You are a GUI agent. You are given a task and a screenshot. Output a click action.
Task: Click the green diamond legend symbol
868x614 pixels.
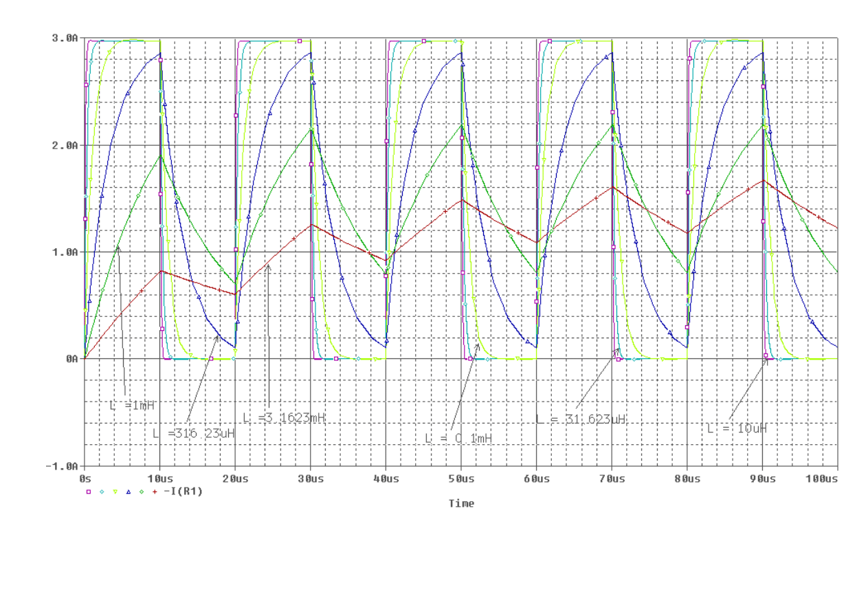tap(142, 492)
